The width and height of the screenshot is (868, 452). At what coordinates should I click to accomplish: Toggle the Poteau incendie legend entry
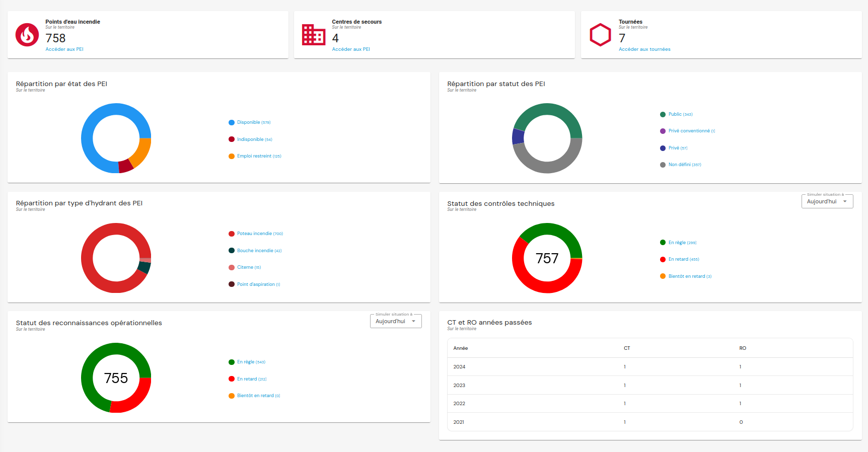(x=256, y=234)
